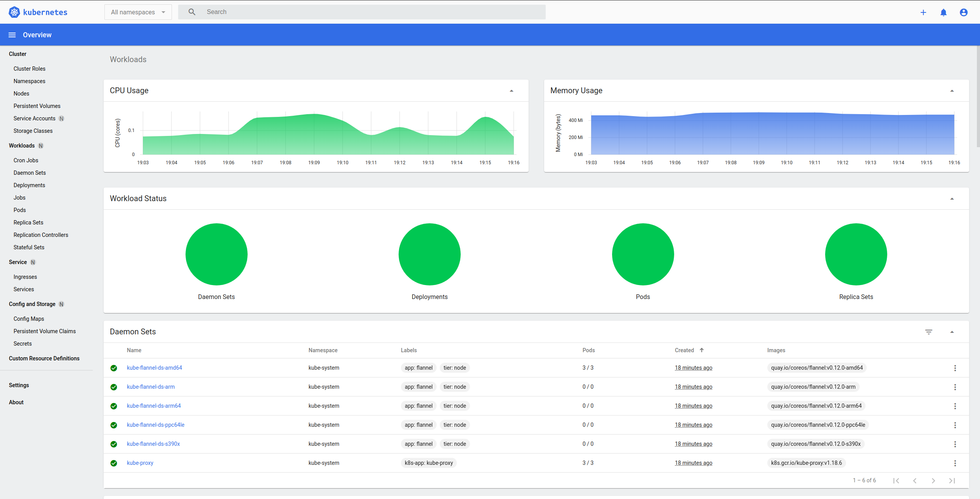Open the kube-flannel-ds-arm64 link
Screen dimensions: 980x499
click(154, 406)
